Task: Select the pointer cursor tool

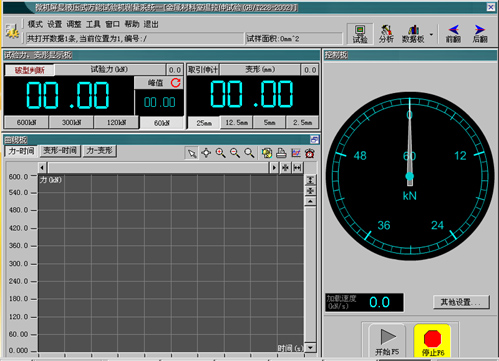Action: pos(192,153)
